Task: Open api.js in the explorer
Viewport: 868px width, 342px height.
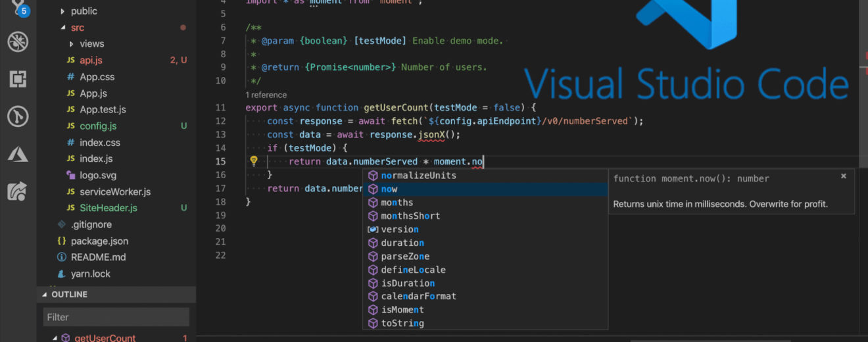Action: [91, 60]
